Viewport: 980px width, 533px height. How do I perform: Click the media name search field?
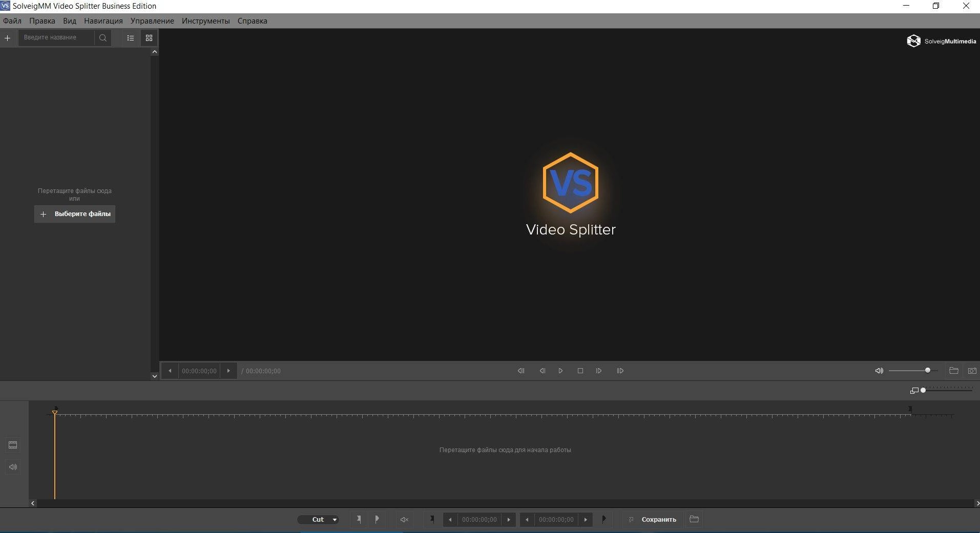coord(56,38)
